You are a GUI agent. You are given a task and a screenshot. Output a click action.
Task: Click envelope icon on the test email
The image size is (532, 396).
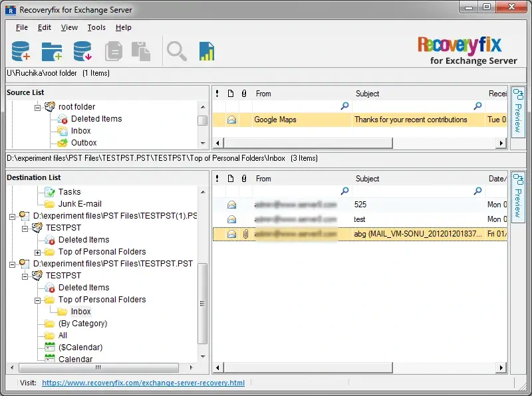pyautogui.click(x=231, y=219)
